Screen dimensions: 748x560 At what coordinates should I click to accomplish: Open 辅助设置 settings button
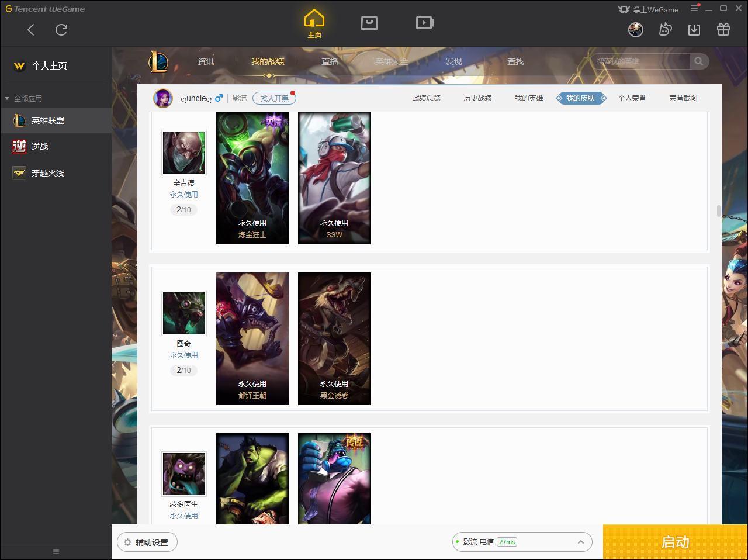(147, 542)
